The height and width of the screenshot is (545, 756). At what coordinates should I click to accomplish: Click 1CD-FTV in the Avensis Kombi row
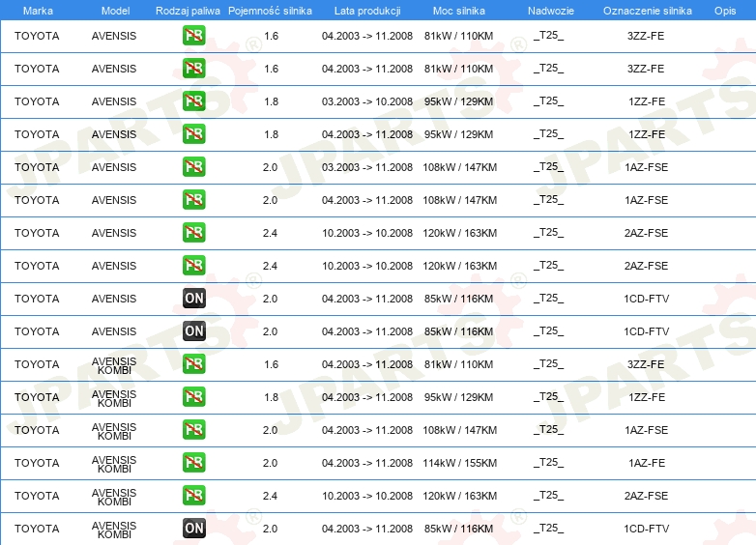point(646,529)
